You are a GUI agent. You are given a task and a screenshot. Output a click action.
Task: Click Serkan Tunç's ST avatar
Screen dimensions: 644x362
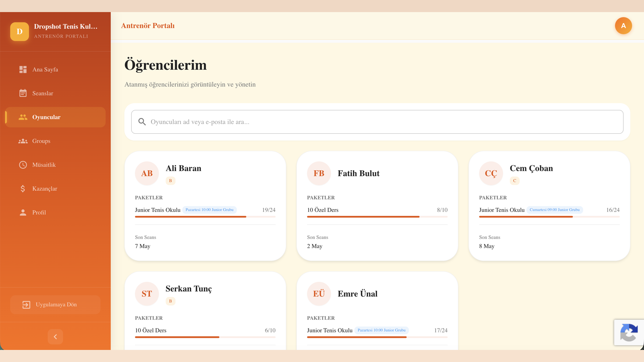point(147,294)
